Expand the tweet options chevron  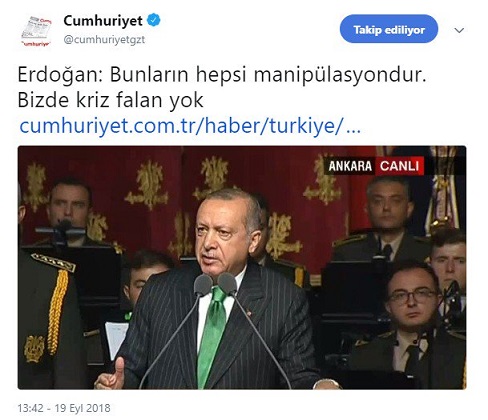(459, 31)
